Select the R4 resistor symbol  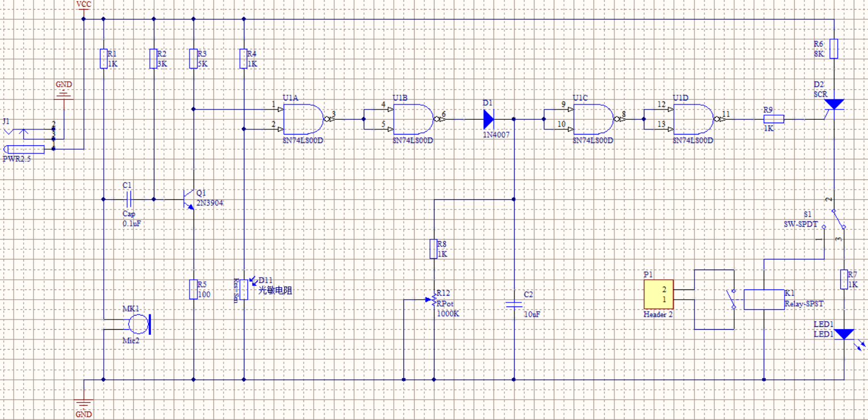tap(243, 58)
